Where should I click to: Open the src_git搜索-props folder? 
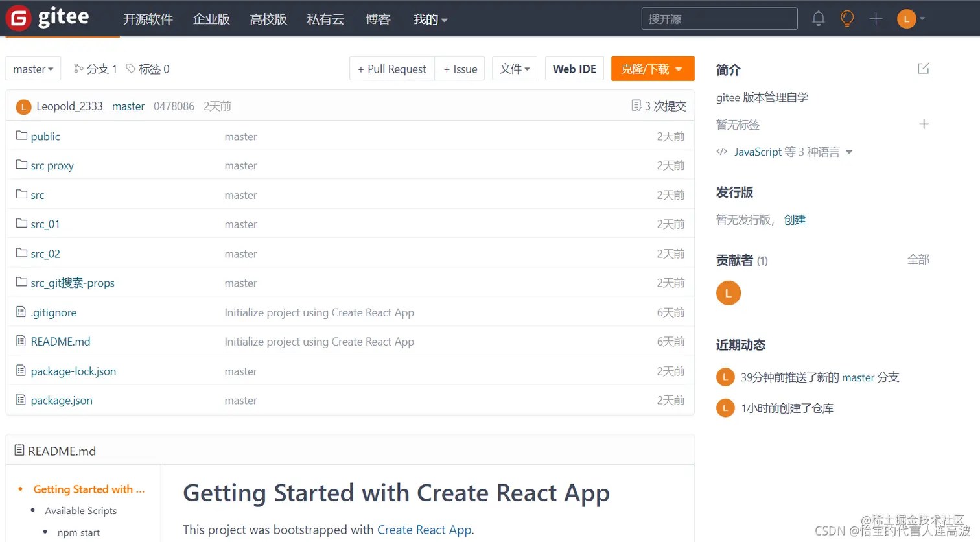[x=73, y=283]
